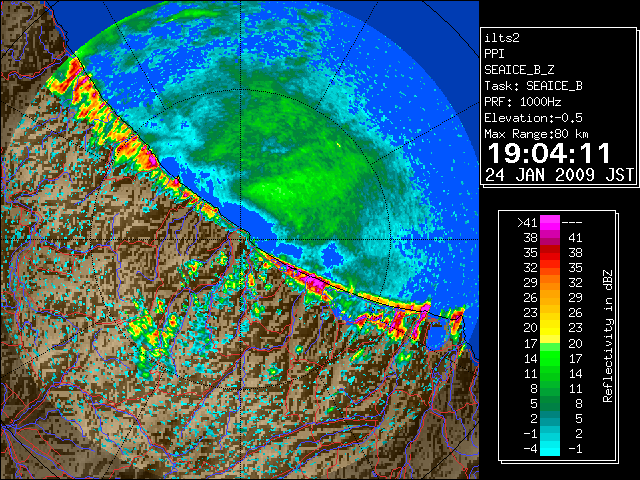
Task: Click the "SEAICE_B_Z" product name
Action: pyautogui.click(x=519, y=70)
